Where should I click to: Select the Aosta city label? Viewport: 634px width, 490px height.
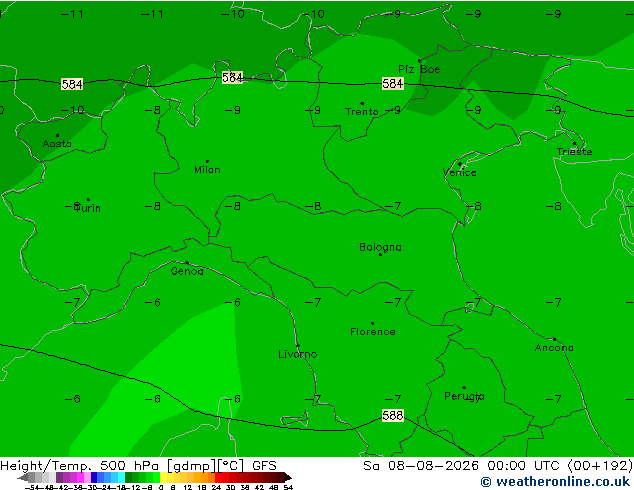[57, 144]
